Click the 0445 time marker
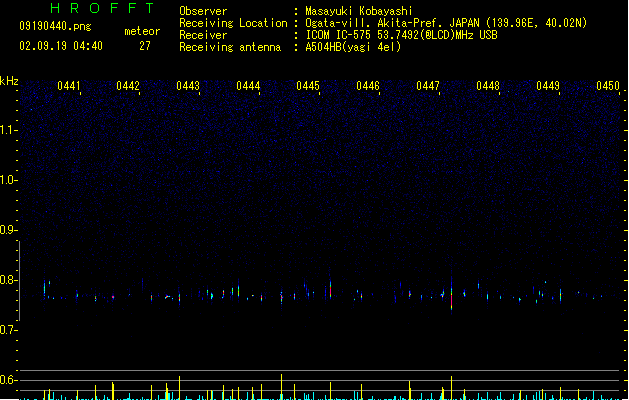The height and width of the screenshot is (400, 629). [x=308, y=86]
